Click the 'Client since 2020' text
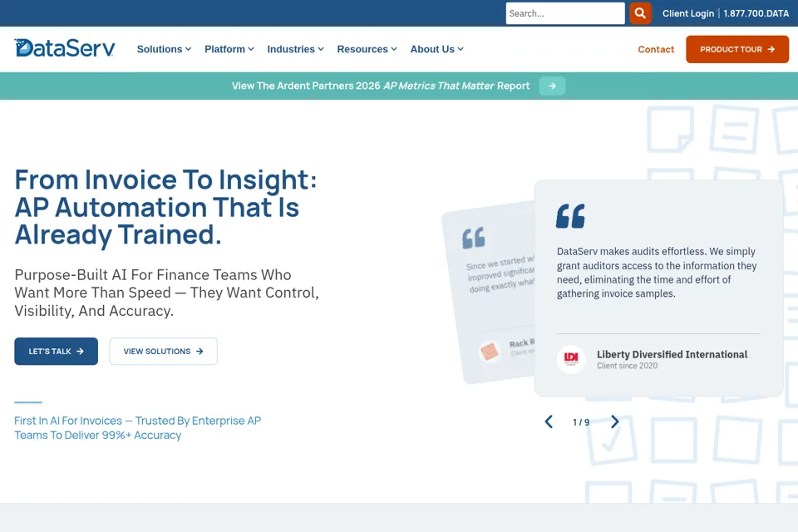This screenshot has height=532, width=798. point(627,366)
